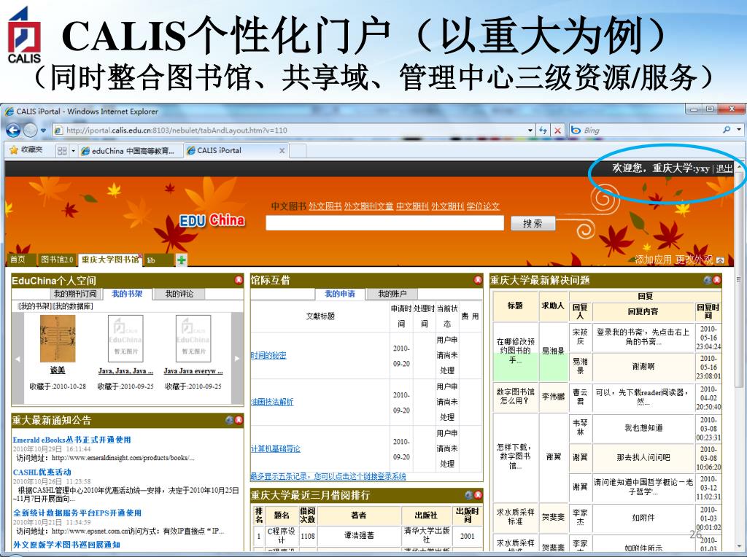
Task: Open a new blank browser tab
Action: [298, 150]
